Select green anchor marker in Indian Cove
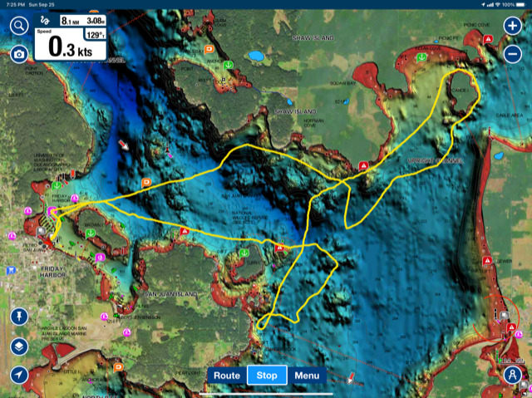 (x=421, y=57)
